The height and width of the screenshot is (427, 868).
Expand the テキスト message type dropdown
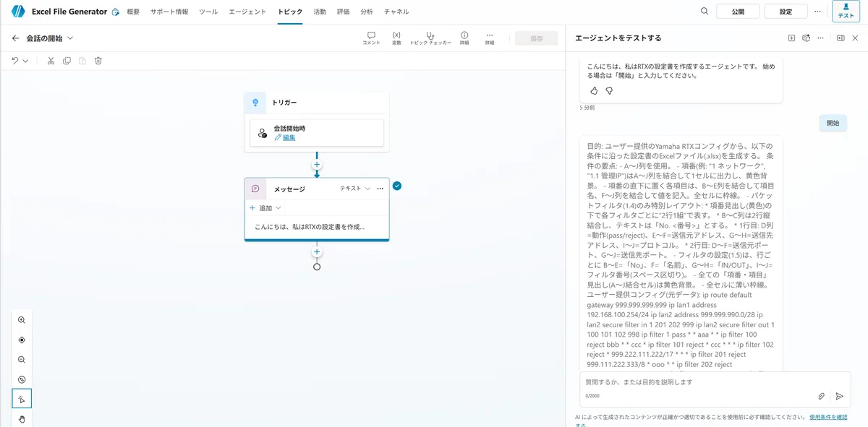(355, 189)
